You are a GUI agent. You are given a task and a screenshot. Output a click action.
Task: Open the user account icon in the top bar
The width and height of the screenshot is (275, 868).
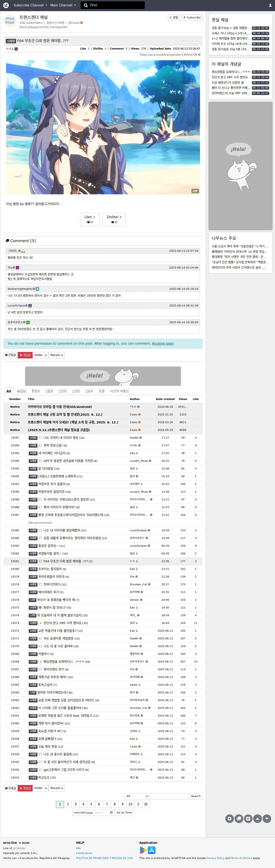[x=270, y=5]
